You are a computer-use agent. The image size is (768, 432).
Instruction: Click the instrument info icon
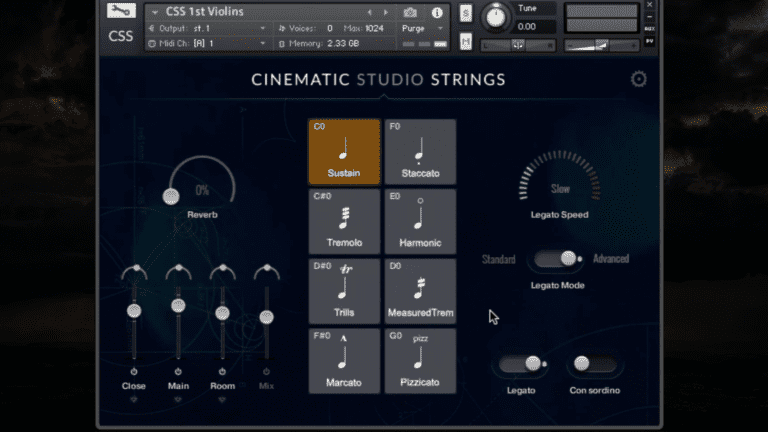pyautogui.click(x=437, y=13)
